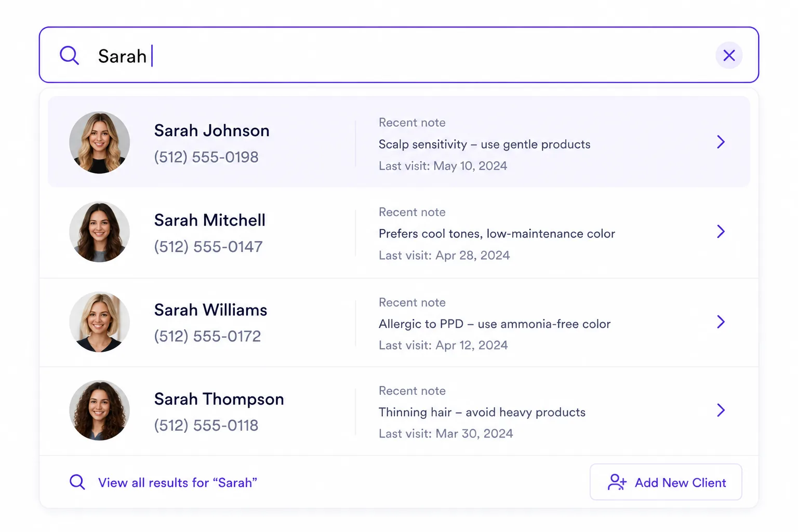Click phone number (512) 555-0118
Viewport: 798px width, 532px height.
pos(206,425)
